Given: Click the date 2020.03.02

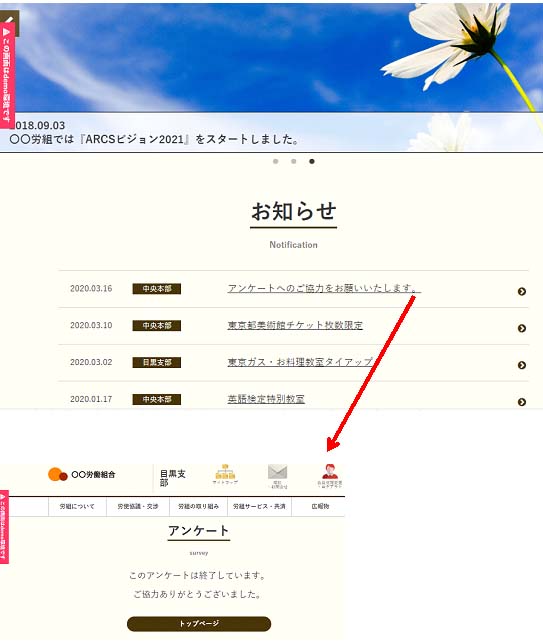Looking at the screenshot, I should pos(91,362).
